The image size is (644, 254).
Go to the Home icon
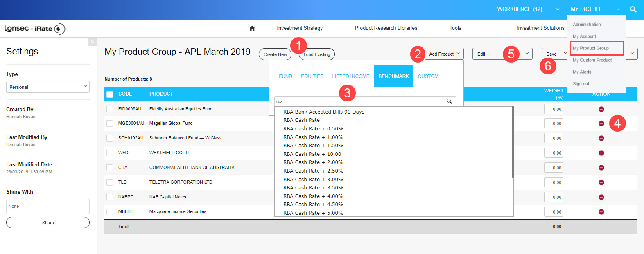(252, 28)
